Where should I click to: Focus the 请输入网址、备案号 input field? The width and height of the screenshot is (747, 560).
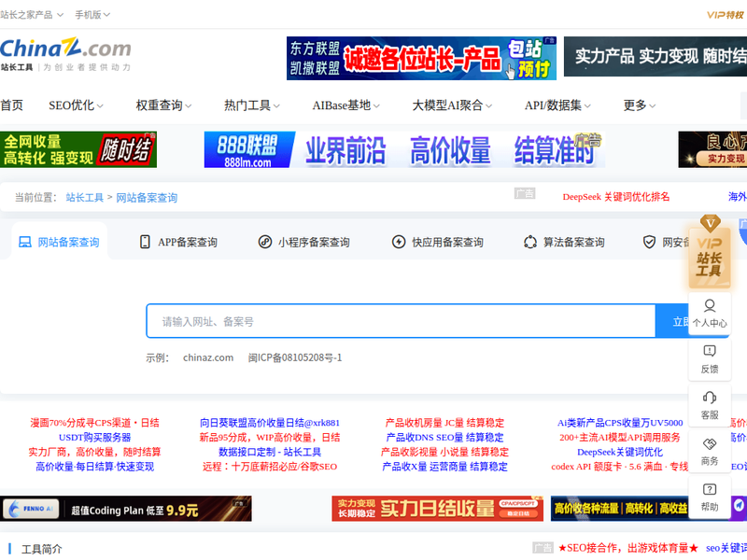(x=402, y=321)
